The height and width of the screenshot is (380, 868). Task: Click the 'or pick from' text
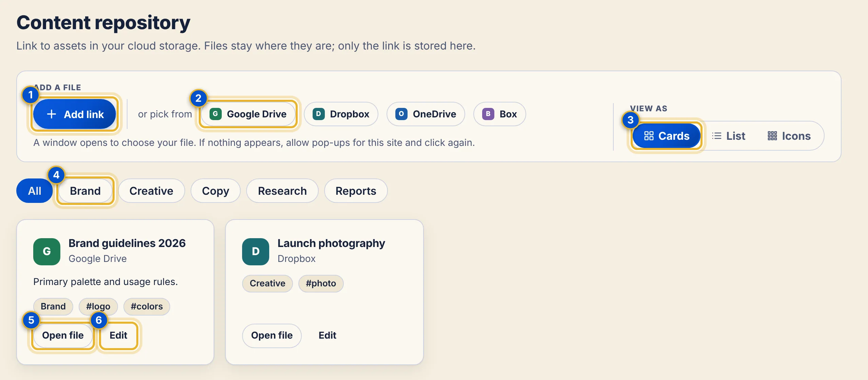(x=165, y=114)
